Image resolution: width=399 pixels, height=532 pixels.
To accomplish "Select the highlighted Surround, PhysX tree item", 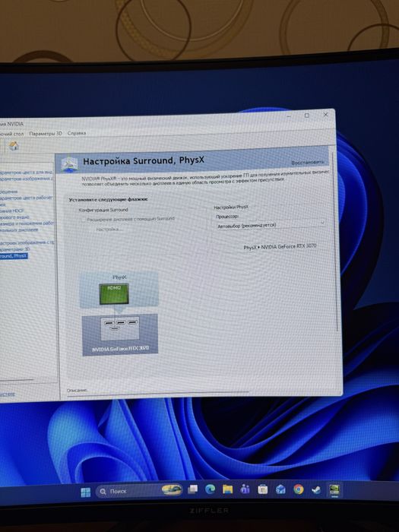I will point(14,256).
